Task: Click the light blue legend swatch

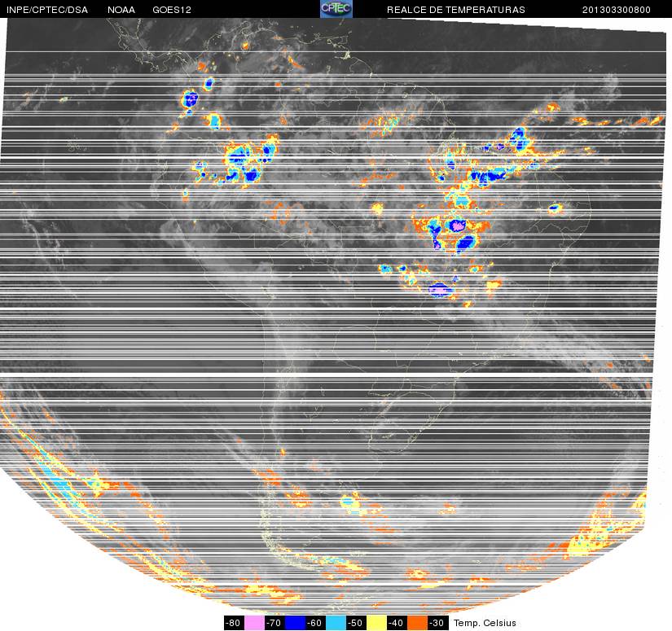Action: [x=336, y=623]
